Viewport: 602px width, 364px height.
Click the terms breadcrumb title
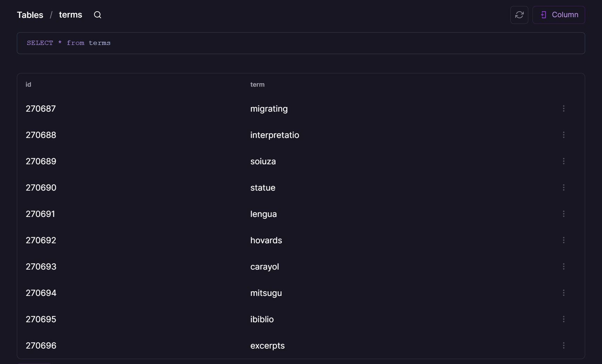(x=70, y=15)
